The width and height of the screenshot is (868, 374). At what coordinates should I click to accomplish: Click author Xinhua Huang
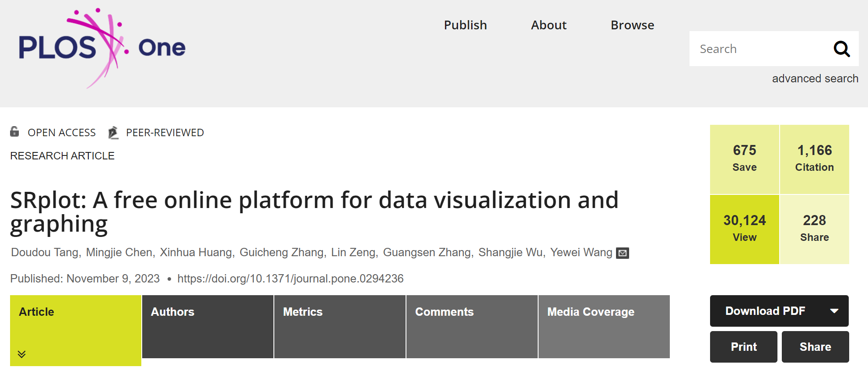coord(196,252)
